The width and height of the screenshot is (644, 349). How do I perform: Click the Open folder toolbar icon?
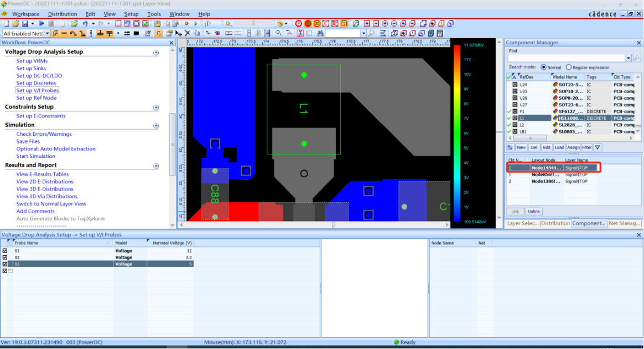(x=15, y=23)
